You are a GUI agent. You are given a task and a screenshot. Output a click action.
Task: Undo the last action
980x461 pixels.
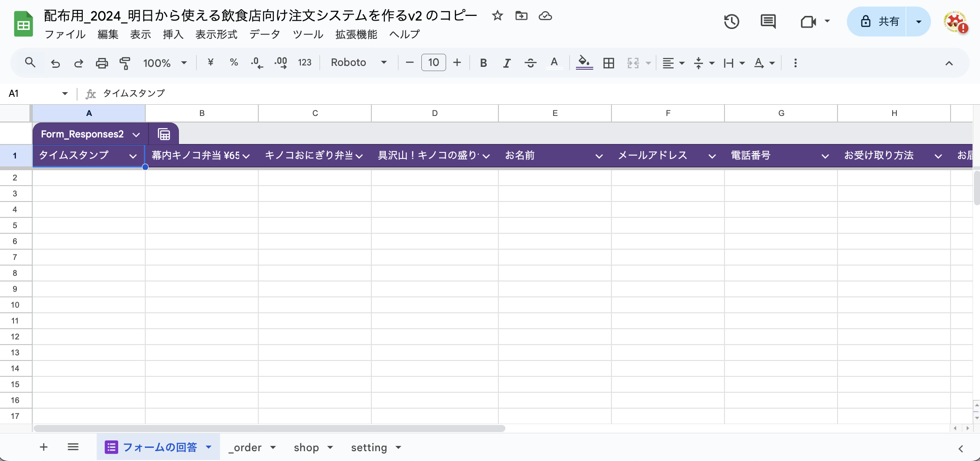click(56, 63)
